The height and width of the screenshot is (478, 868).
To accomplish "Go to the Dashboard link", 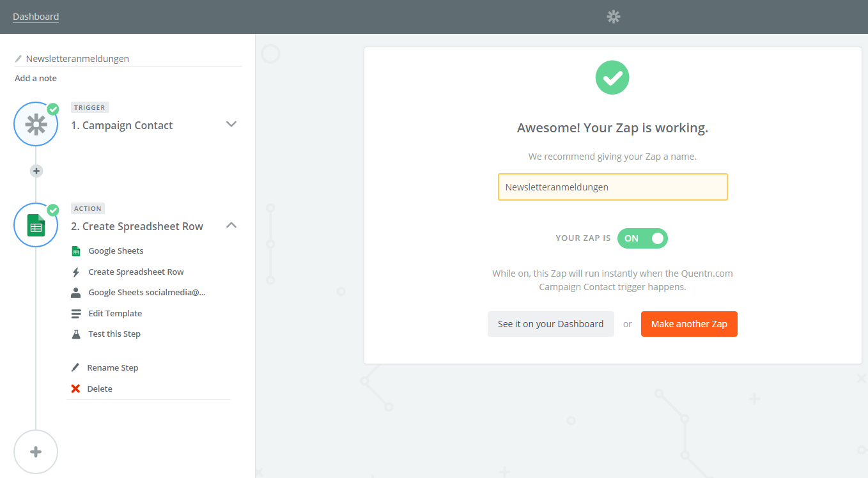I will [36, 17].
